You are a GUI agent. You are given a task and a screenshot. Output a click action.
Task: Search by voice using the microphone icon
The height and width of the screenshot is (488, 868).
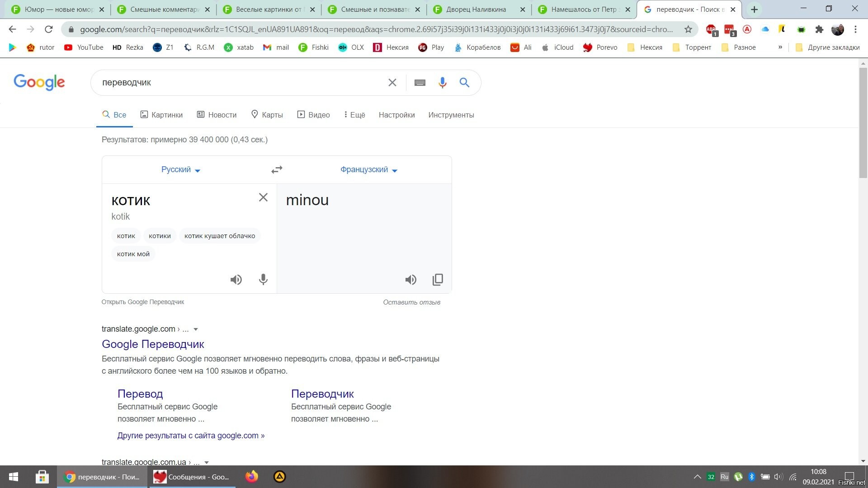coord(442,83)
